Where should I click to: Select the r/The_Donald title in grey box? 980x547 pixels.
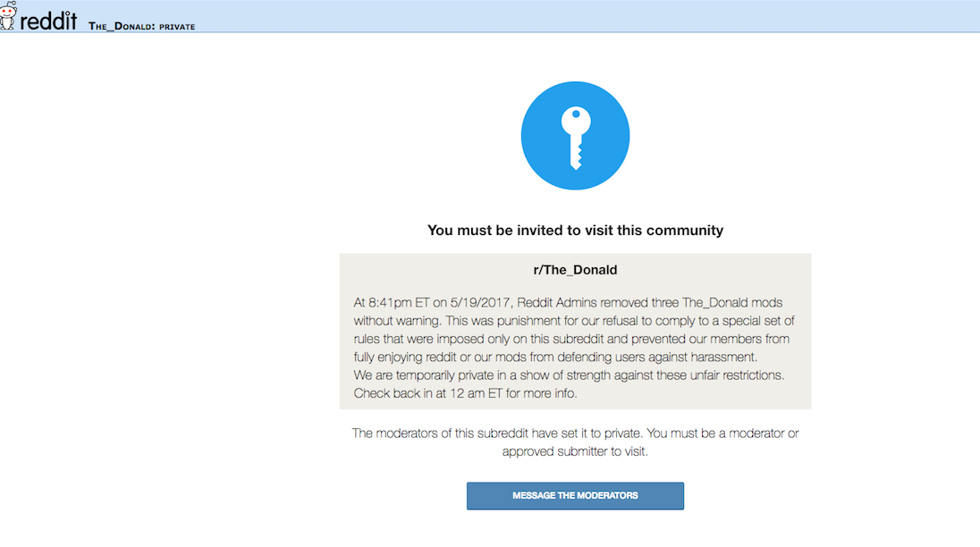pyautogui.click(x=575, y=270)
